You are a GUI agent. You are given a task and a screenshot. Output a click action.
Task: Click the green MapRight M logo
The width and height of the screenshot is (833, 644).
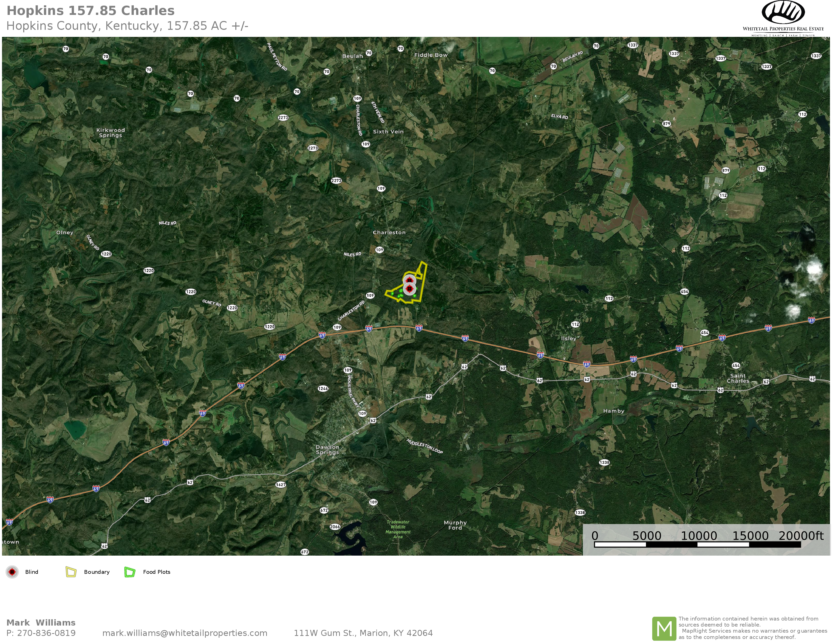coord(664,628)
